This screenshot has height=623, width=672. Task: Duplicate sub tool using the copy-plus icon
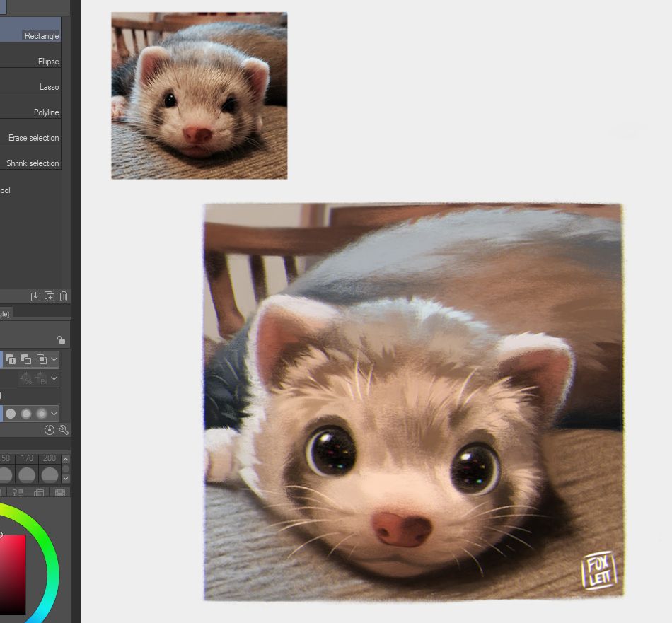pos(50,296)
